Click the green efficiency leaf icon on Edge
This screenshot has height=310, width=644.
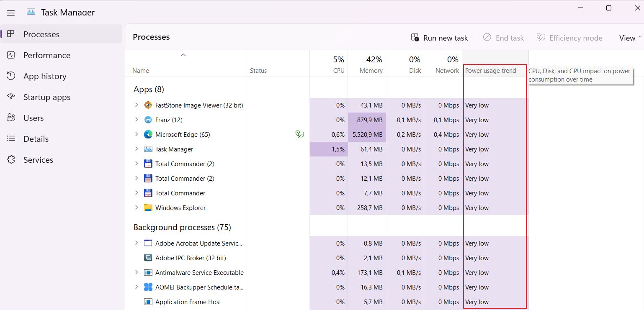coord(300,134)
